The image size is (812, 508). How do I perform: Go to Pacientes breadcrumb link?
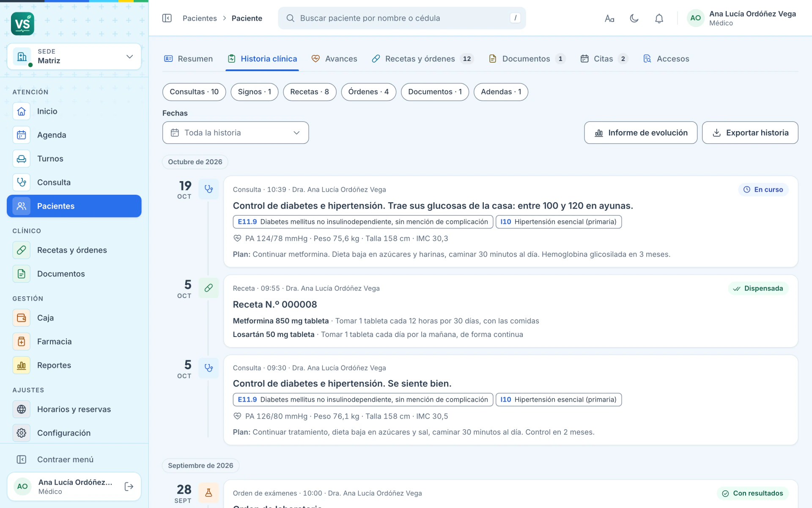click(200, 18)
